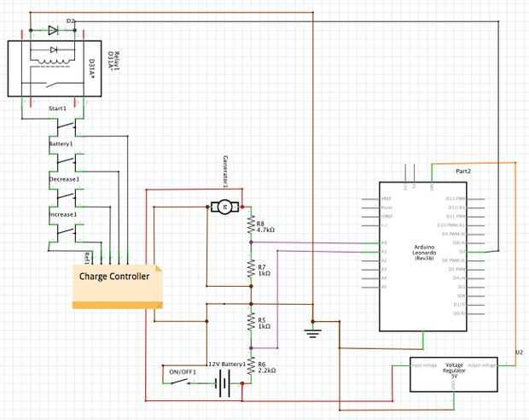The width and height of the screenshot is (529, 420).
Task: Select resistor R6 2.2kΩ
Action: (251, 366)
